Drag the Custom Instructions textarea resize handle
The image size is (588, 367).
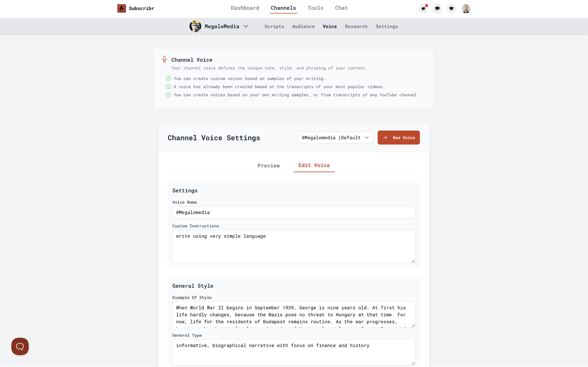click(413, 261)
